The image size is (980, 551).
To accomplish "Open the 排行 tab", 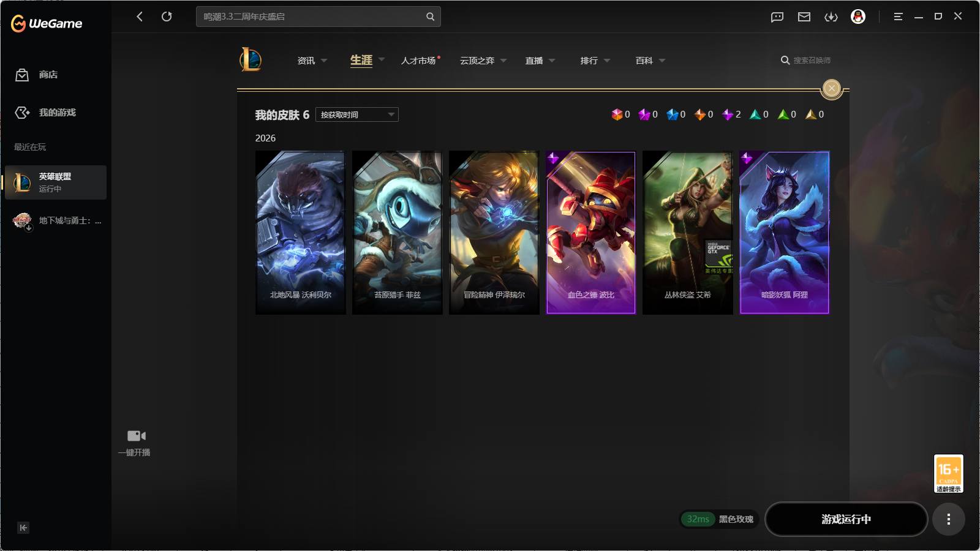I will coord(589,61).
